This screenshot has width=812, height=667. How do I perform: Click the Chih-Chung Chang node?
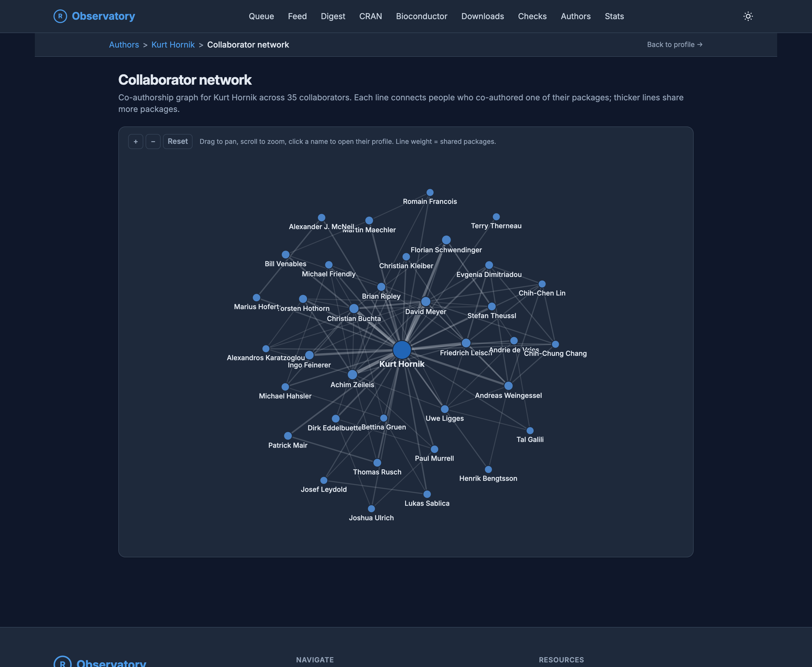click(x=555, y=345)
